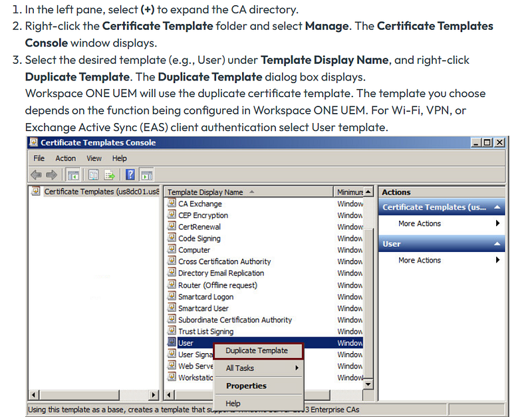Image resolution: width=532 pixels, height=417 pixels.
Task: Click the Minimum column header
Action: [348, 192]
